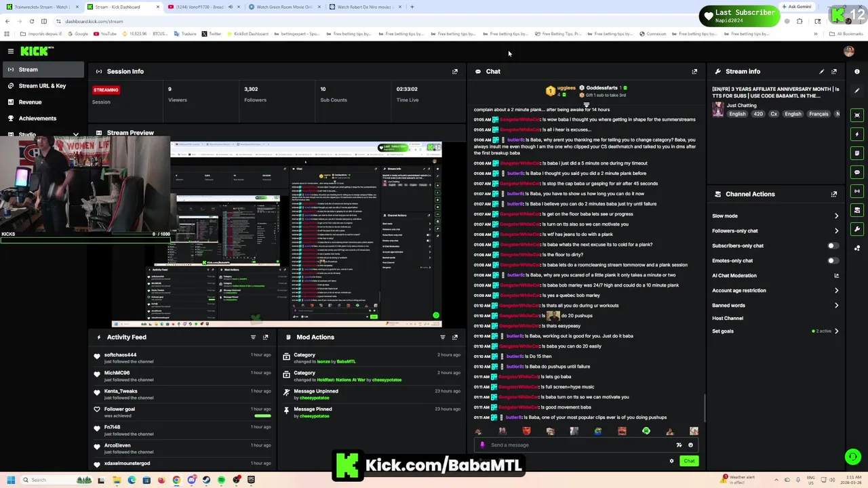868x488 pixels.
Task: Open Weather alert in system tray
Action: 738,480
